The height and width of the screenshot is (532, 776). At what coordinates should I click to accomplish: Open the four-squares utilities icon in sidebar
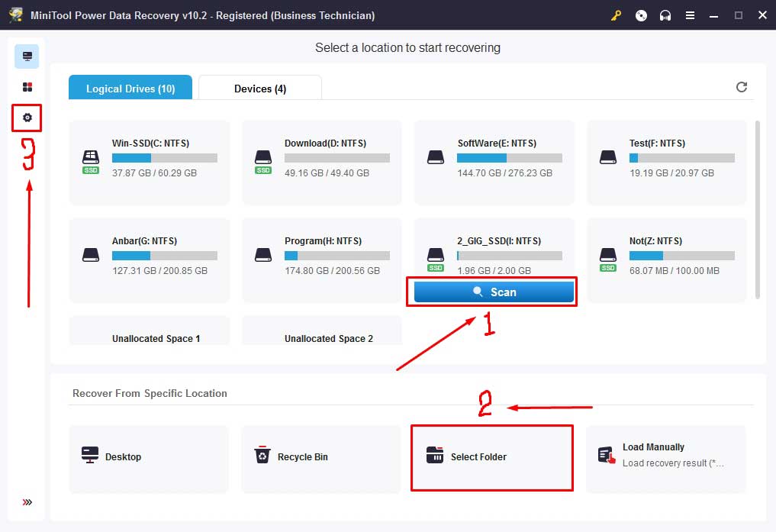click(x=27, y=87)
